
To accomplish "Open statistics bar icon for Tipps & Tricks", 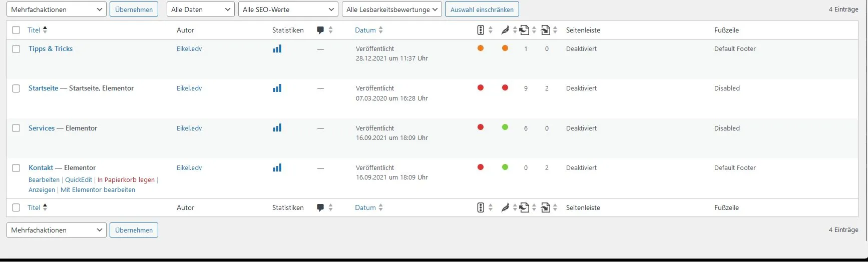I will pos(277,48).
